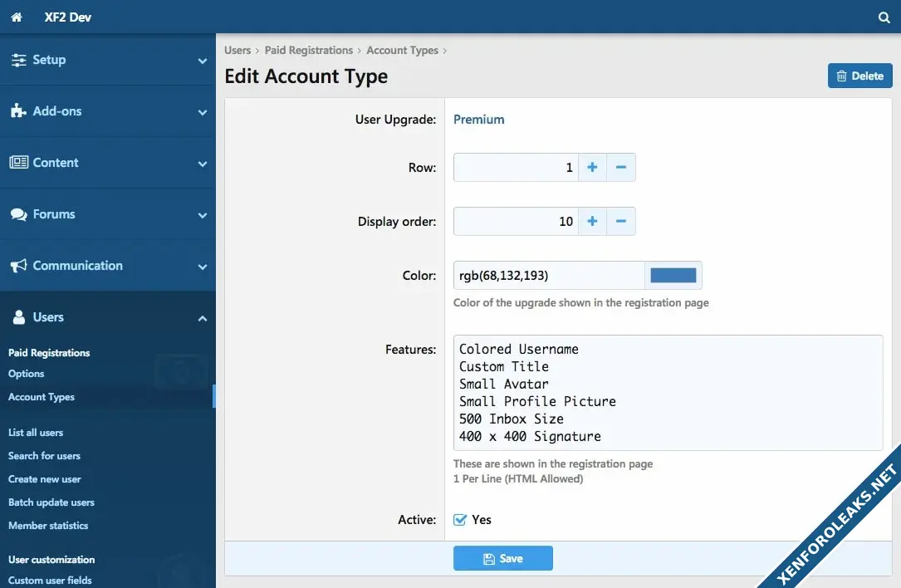Click the plus icon for Row
Image resolution: width=901 pixels, height=588 pixels.
click(x=592, y=168)
